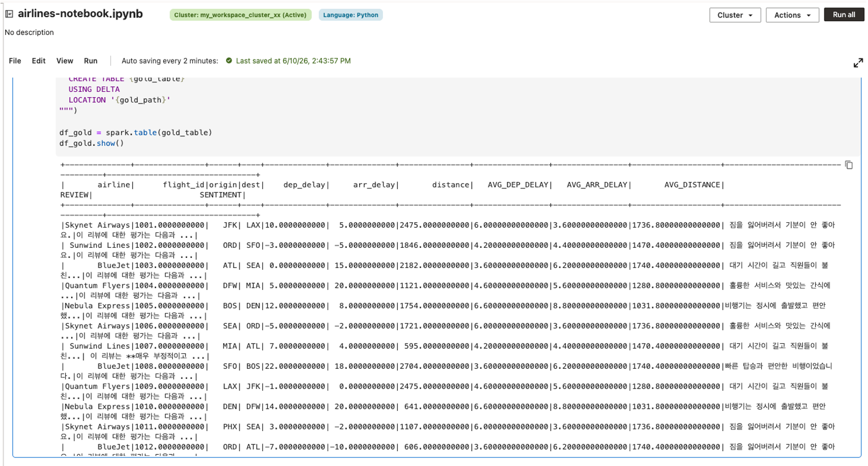The height and width of the screenshot is (466, 868).
Task: Open the View menu
Action: (x=65, y=61)
